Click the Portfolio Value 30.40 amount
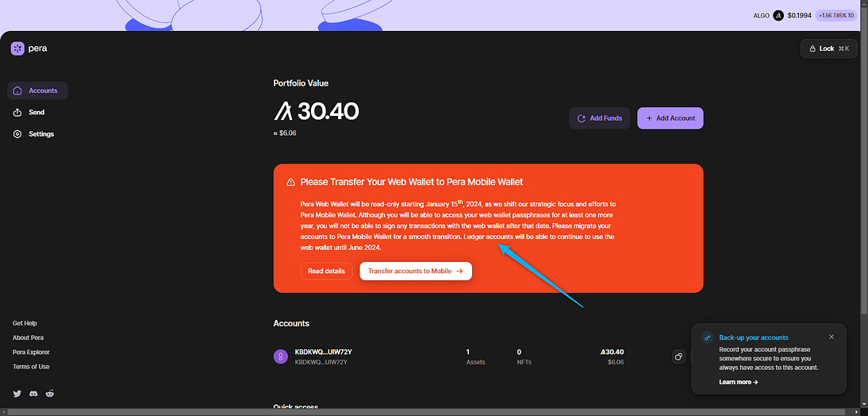Screen dimensions: 868x416 pos(317,111)
